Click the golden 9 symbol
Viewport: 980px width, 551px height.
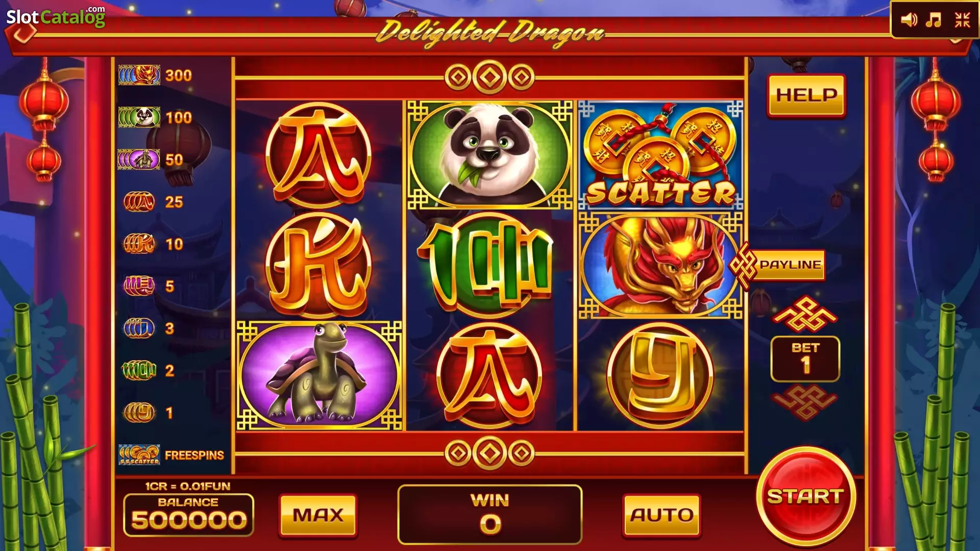tap(660, 375)
